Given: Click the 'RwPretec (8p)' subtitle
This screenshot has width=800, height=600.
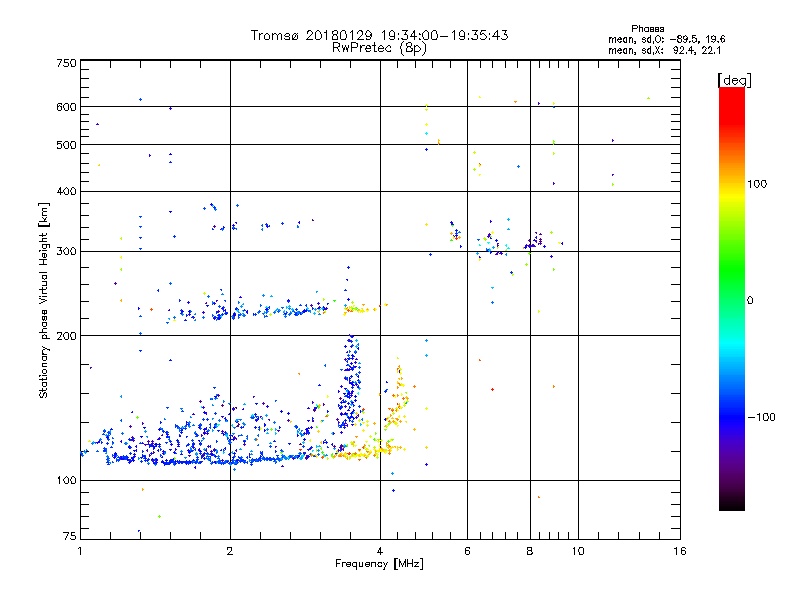Looking at the screenshot, I should tap(379, 48).
